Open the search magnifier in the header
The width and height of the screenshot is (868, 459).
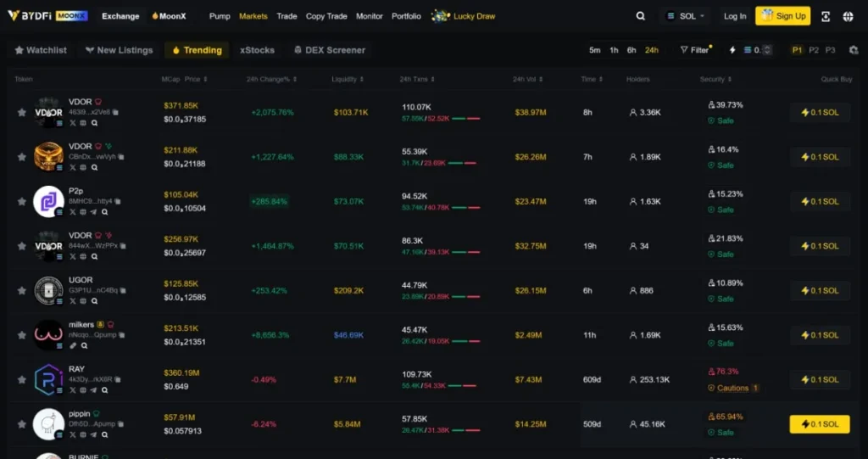[641, 16]
